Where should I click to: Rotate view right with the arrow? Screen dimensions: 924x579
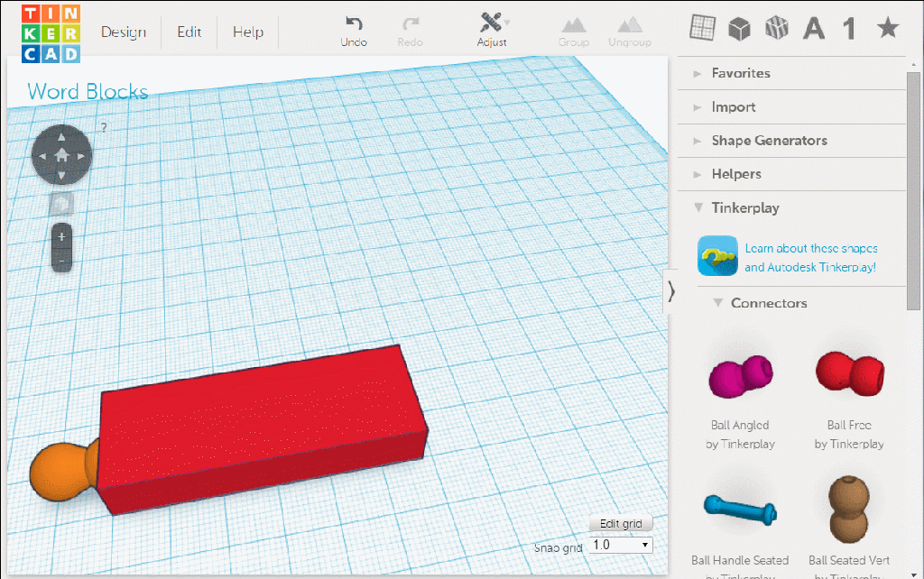pyautogui.click(x=81, y=156)
